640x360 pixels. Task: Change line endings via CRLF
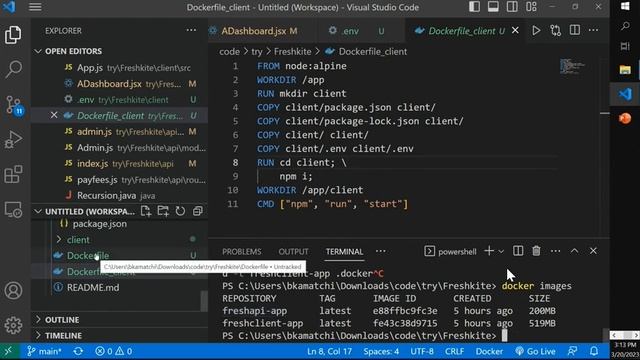click(454, 351)
